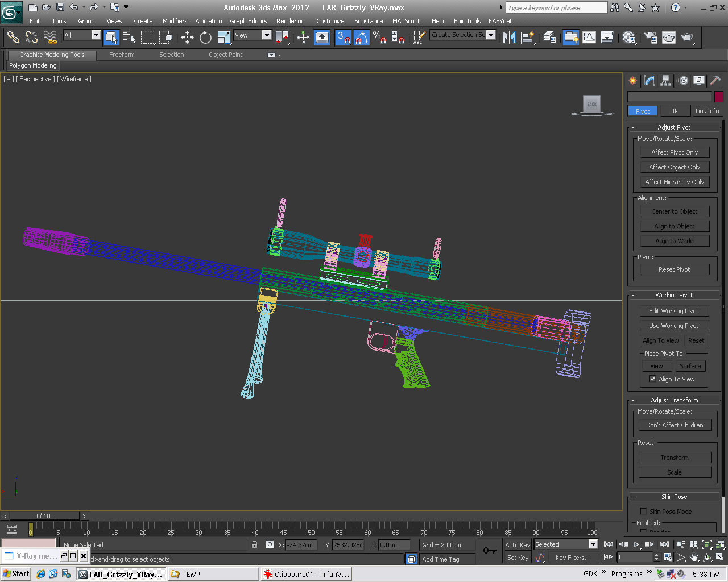Open Rendered Frame Window
The height and width of the screenshot is (582, 728).
[669, 38]
